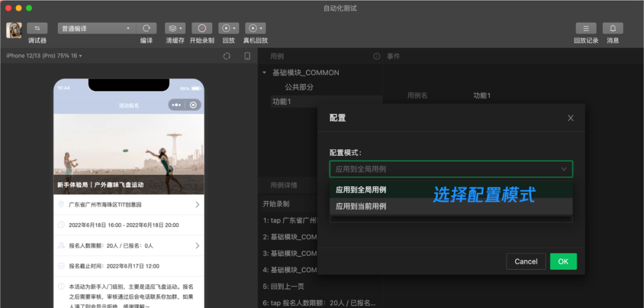The width and height of the screenshot is (644, 308).
Task: Open the 普通编译 compile mode dropdown
Action: coord(97,28)
